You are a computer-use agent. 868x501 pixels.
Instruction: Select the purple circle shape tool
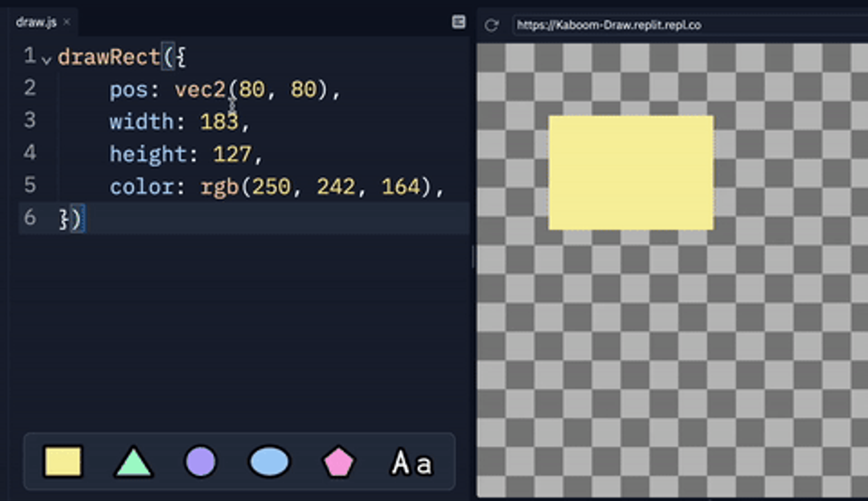click(200, 461)
